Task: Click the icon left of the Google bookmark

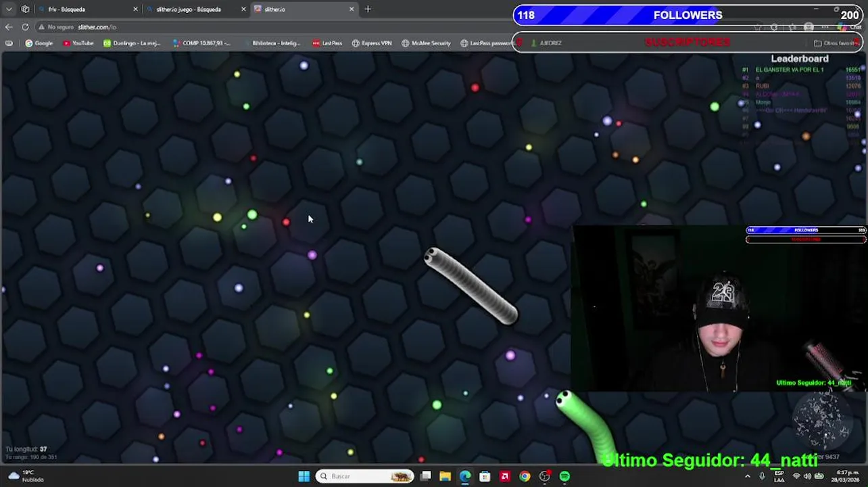Action: click(9, 43)
